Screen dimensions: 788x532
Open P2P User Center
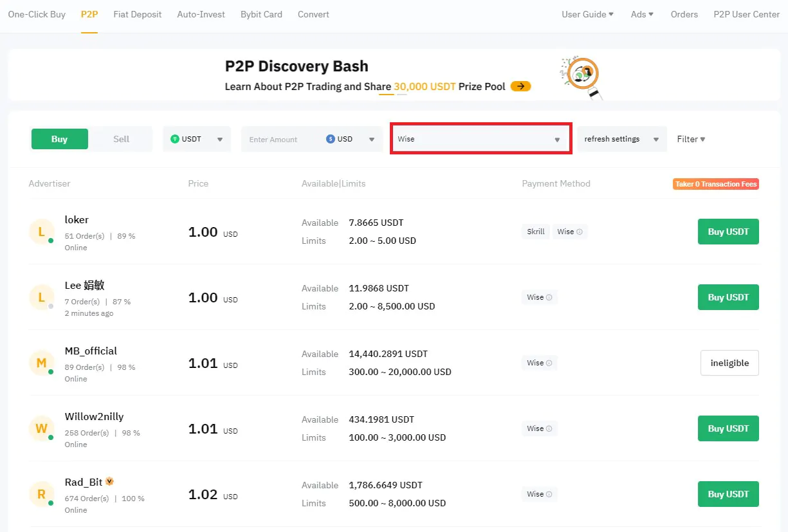coord(746,14)
